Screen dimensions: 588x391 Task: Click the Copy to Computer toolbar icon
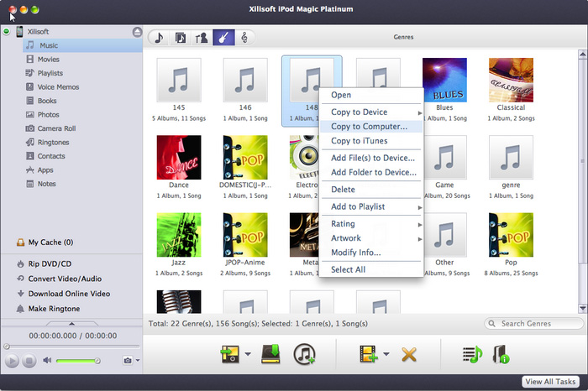pos(272,354)
